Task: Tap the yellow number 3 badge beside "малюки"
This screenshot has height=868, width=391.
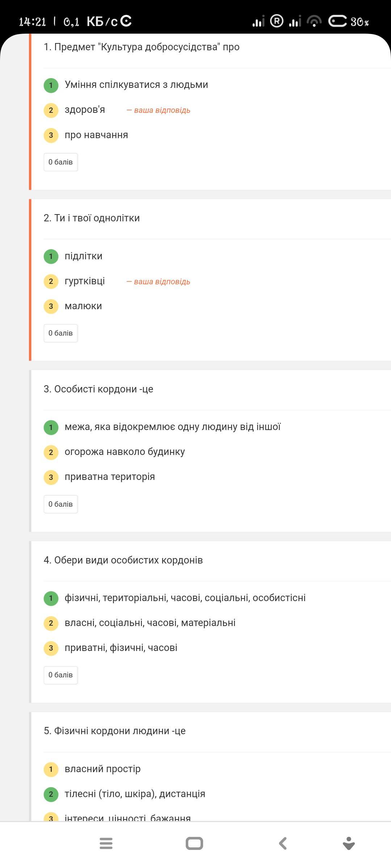Action: (x=51, y=306)
